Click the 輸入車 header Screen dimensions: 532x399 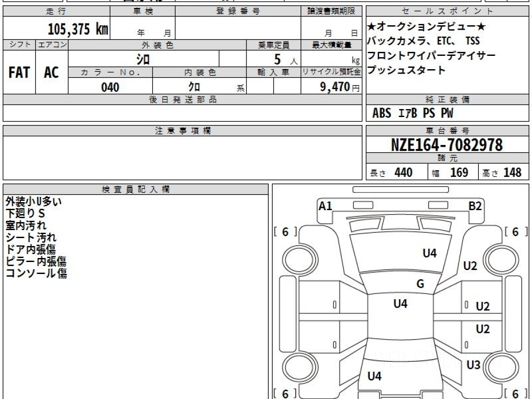pyautogui.click(x=274, y=73)
